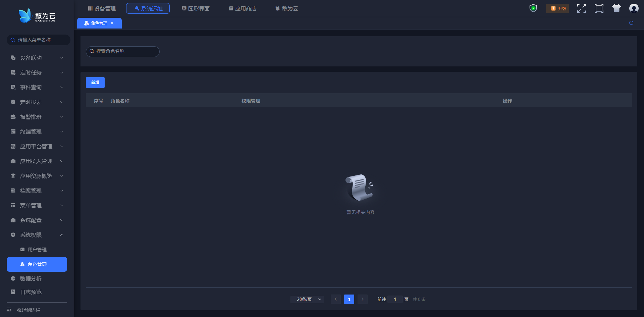Open the 敢为云 top tab
644x317 pixels.
tap(287, 8)
